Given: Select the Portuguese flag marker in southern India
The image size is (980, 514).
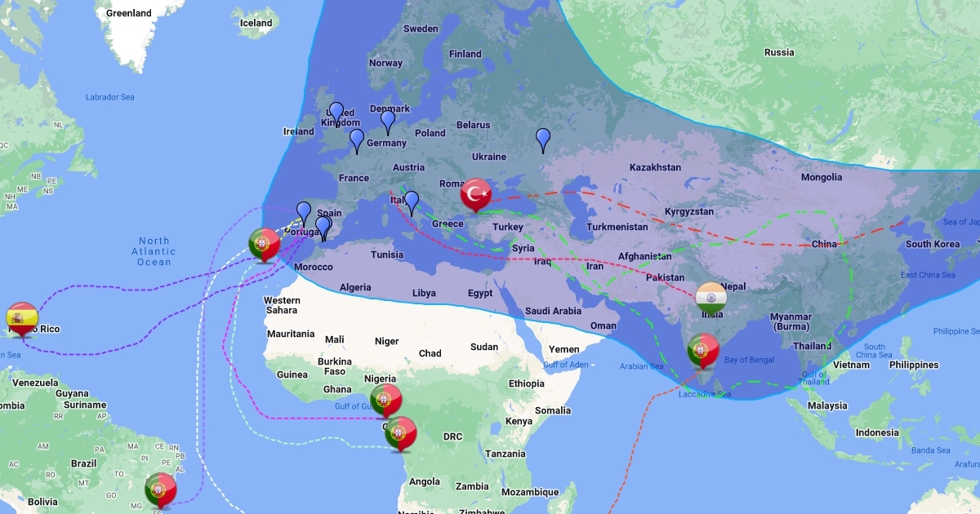Looking at the screenshot, I should 703,352.
